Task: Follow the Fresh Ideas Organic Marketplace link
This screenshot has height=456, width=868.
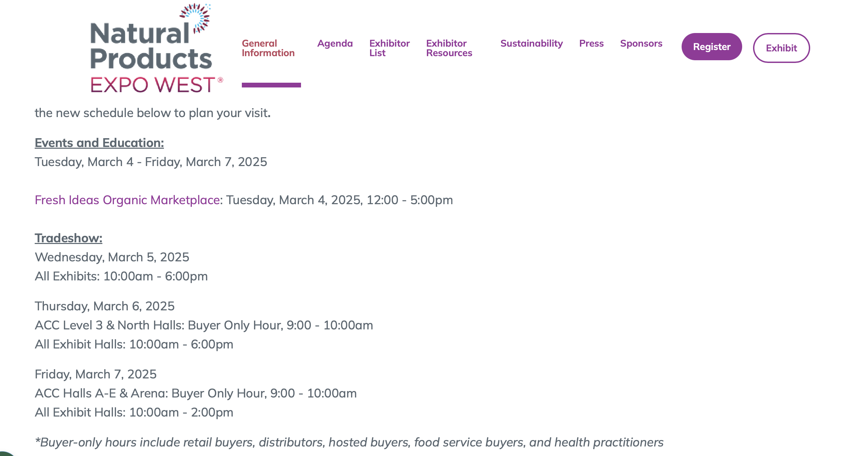Action: pos(128,200)
